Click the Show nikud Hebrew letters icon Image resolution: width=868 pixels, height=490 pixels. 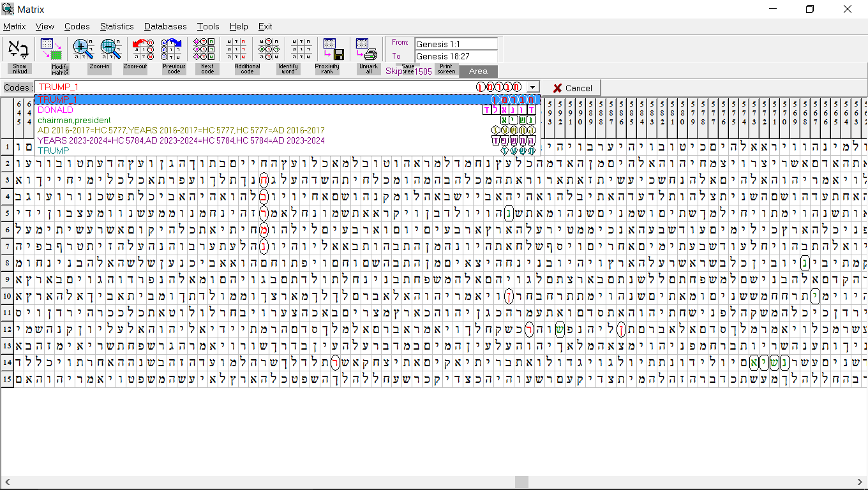point(19,48)
